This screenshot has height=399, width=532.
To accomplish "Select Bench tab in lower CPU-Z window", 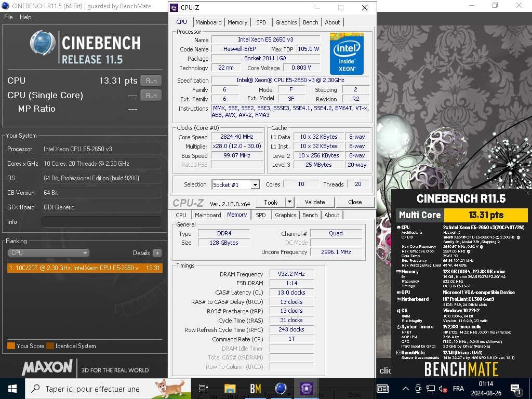I will coord(310,215).
